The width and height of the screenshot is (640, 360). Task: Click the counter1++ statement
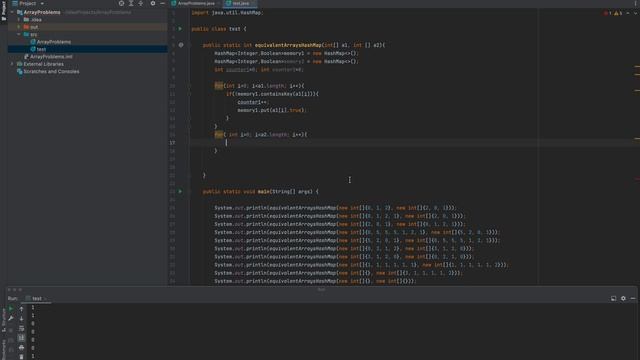click(252, 102)
